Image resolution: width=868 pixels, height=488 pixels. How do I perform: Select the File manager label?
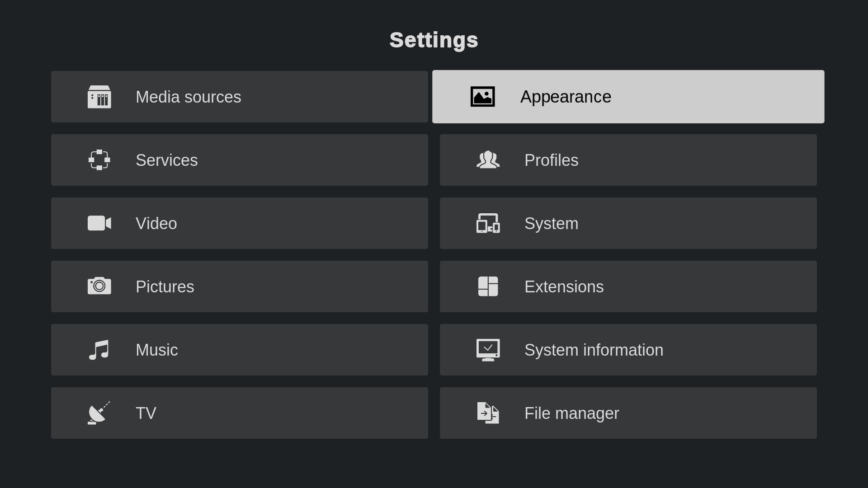(571, 413)
